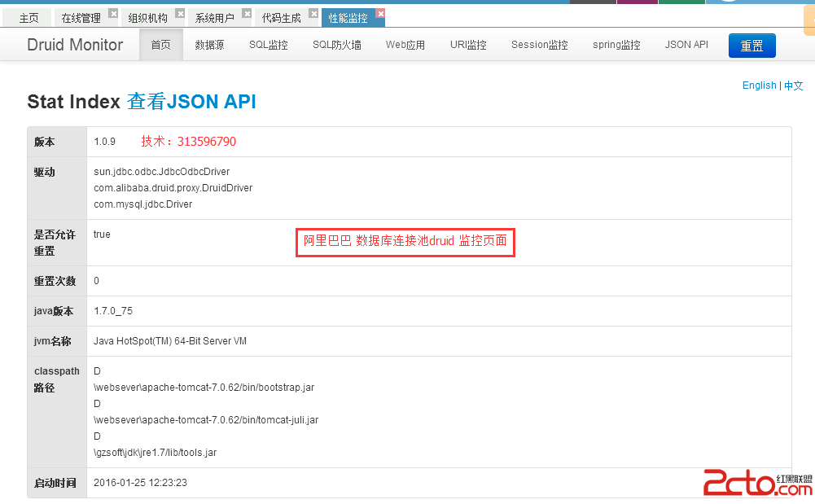Screen dimensions: 815x504
Task: Open the 组织机构 tab
Action: (x=147, y=18)
